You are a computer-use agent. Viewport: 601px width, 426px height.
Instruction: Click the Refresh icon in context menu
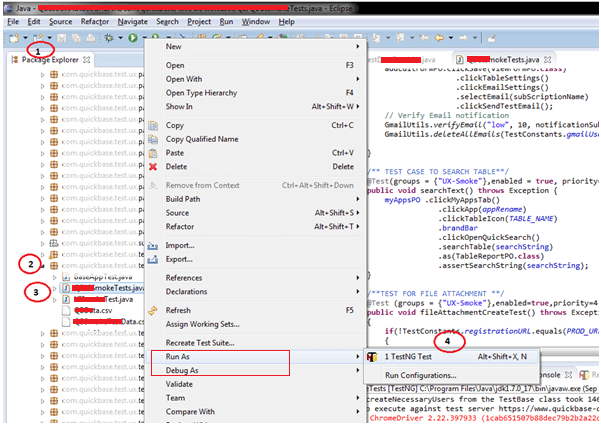(153, 310)
